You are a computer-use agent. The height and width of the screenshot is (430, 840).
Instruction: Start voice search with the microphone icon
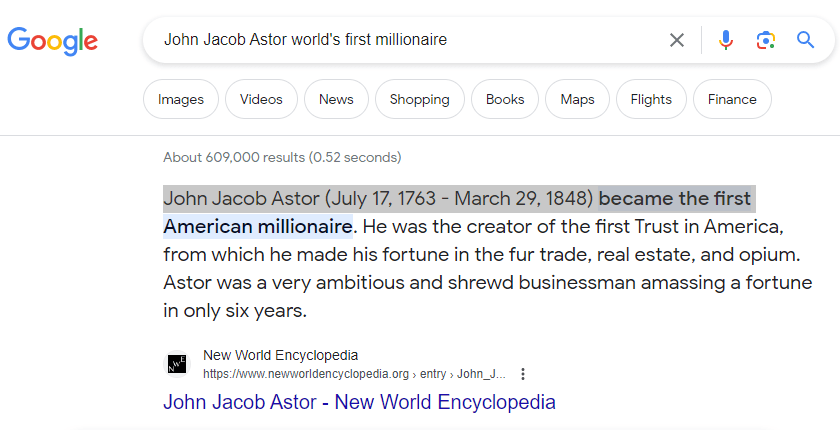pos(726,40)
